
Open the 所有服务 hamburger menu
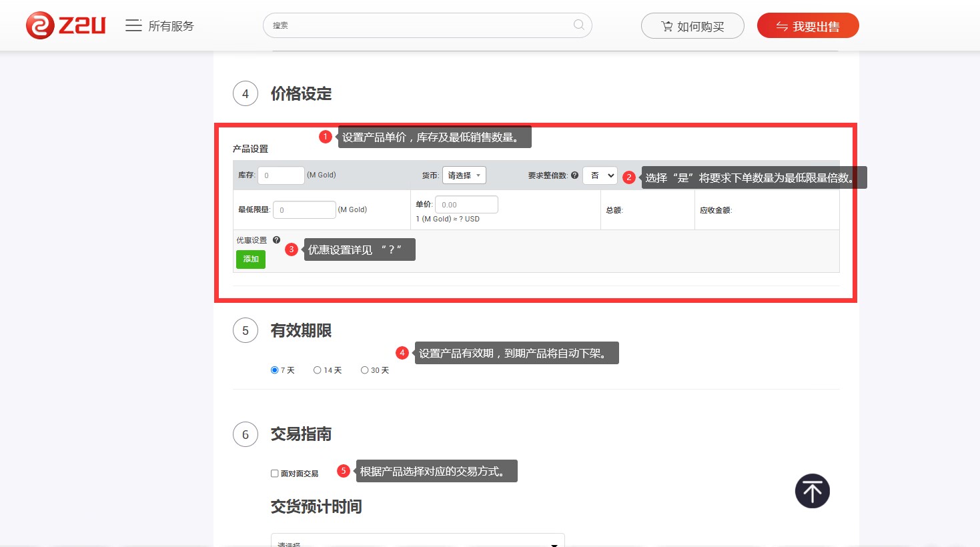[x=133, y=25]
